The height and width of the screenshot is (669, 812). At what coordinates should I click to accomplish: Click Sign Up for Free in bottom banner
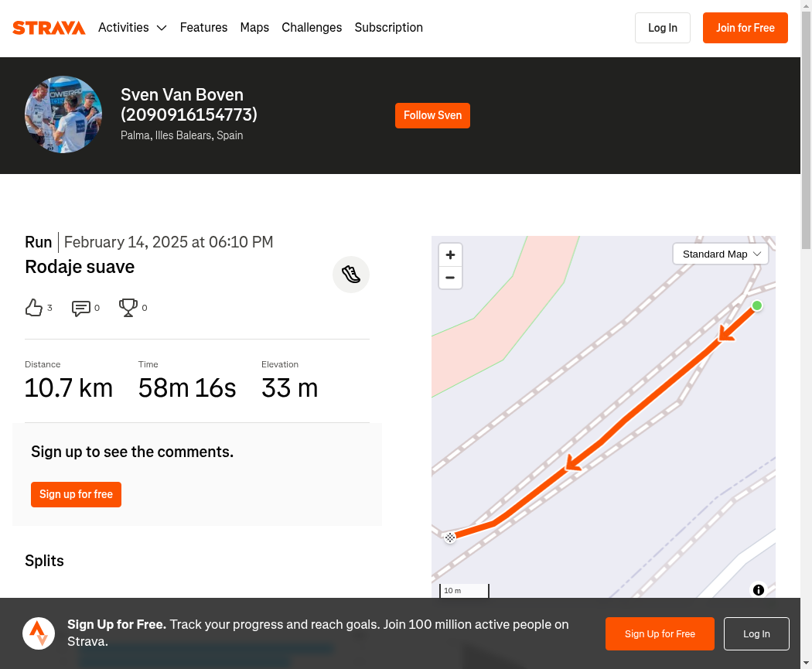[x=660, y=633]
